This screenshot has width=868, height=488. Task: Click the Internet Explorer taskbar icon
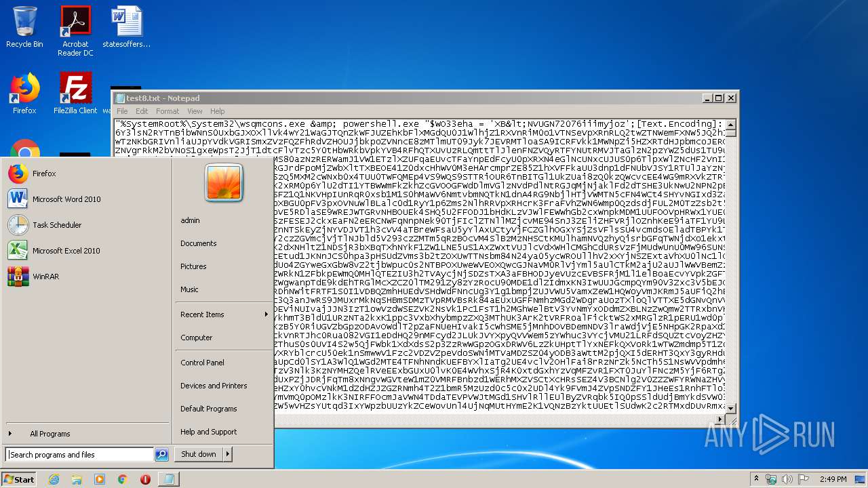[54, 479]
